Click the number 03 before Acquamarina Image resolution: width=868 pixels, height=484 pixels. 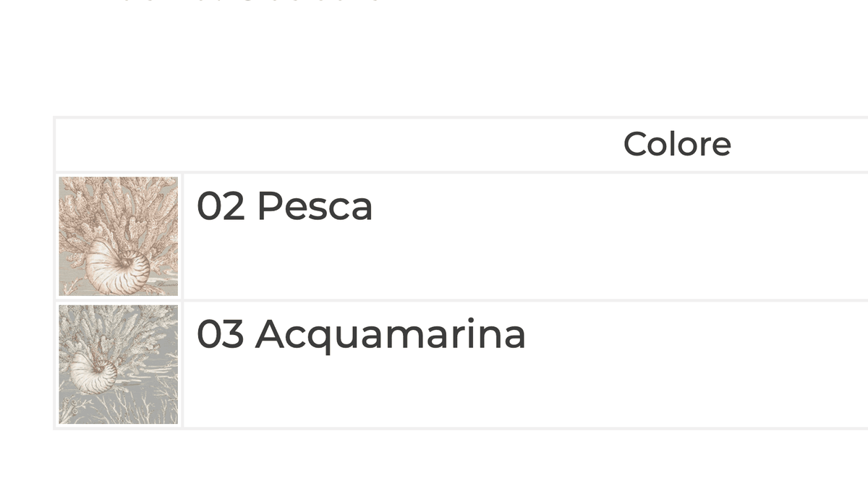(x=221, y=335)
